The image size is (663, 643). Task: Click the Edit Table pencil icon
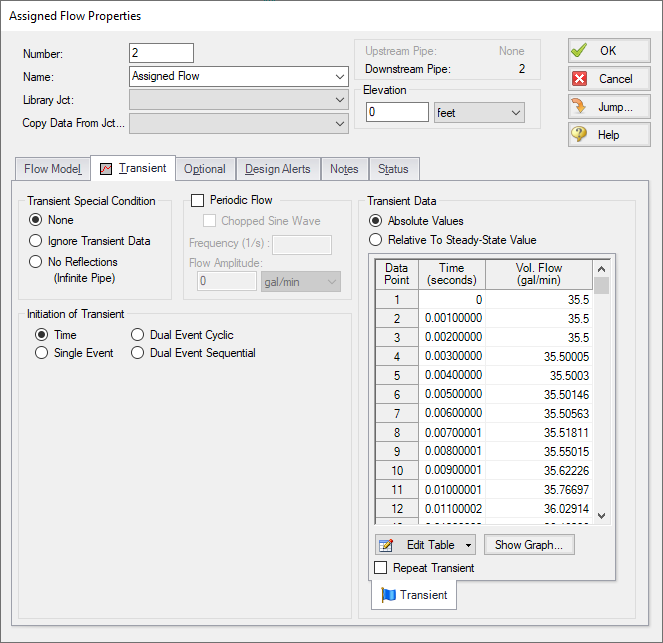point(386,545)
